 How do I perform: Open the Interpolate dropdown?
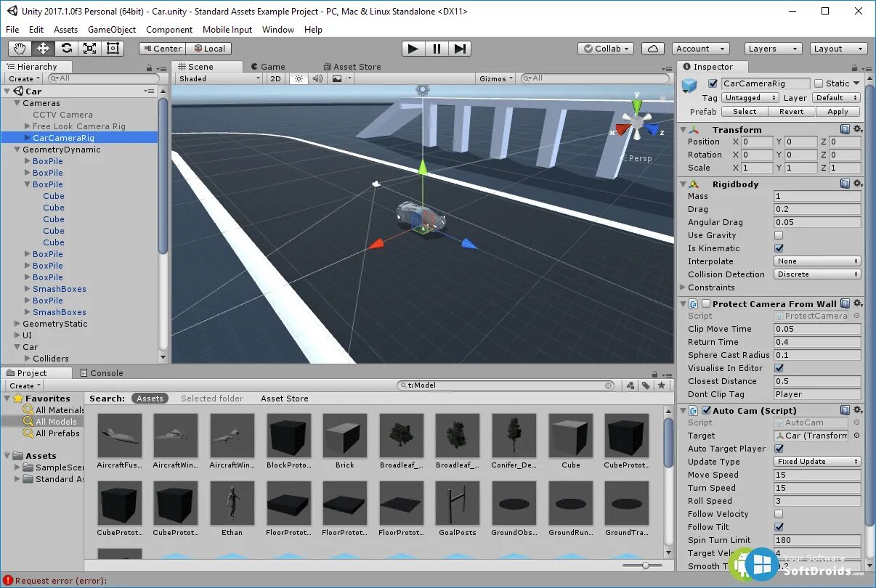pyautogui.click(x=817, y=261)
